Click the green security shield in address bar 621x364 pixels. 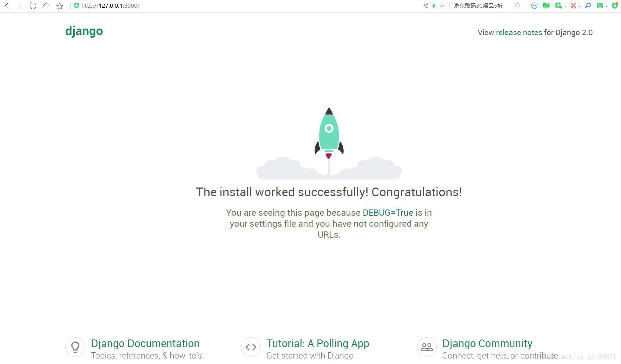tap(76, 5)
